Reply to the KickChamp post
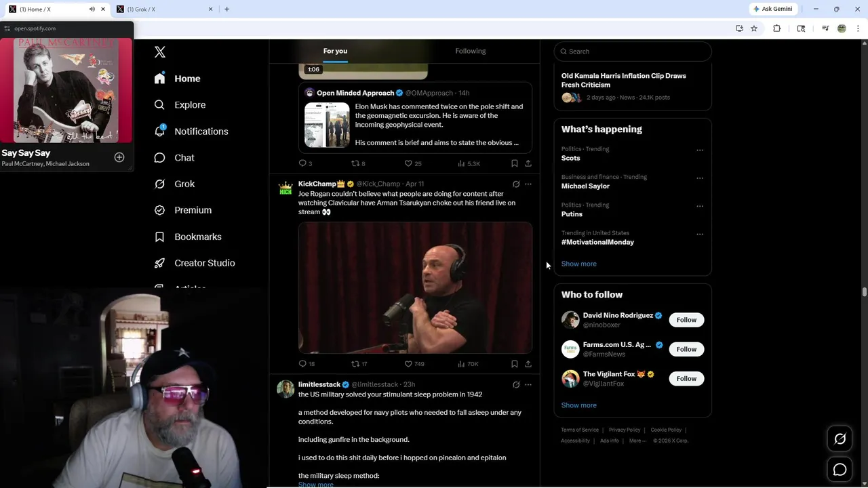Viewport: 868px width, 488px height. [307, 364]
